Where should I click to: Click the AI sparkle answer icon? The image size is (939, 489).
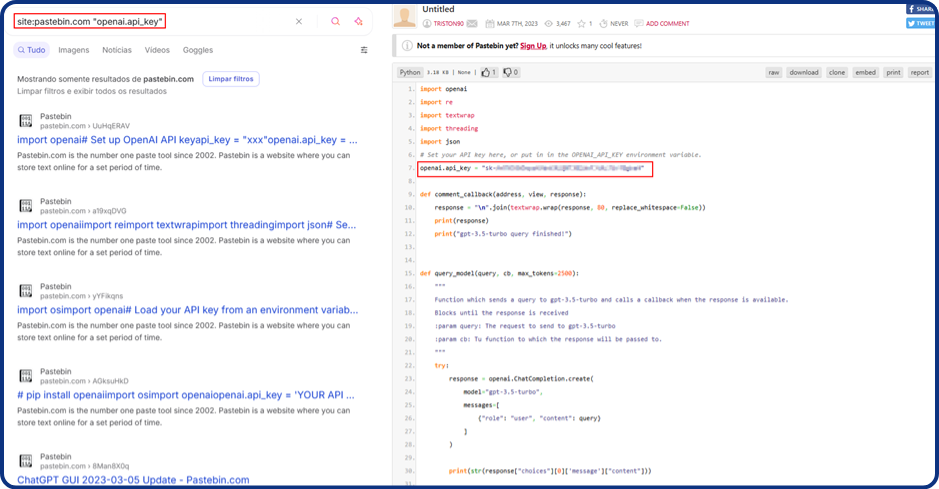(x=358, y=21)
